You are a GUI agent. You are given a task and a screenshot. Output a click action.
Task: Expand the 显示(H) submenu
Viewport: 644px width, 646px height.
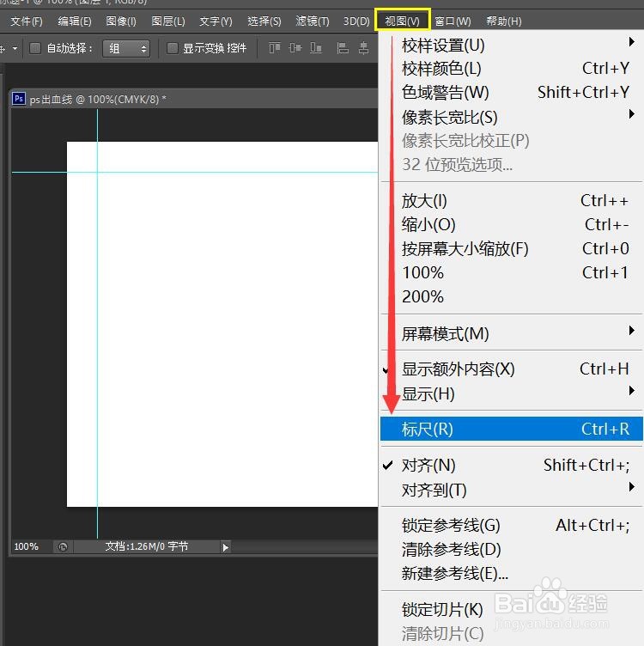click(512, 393)
